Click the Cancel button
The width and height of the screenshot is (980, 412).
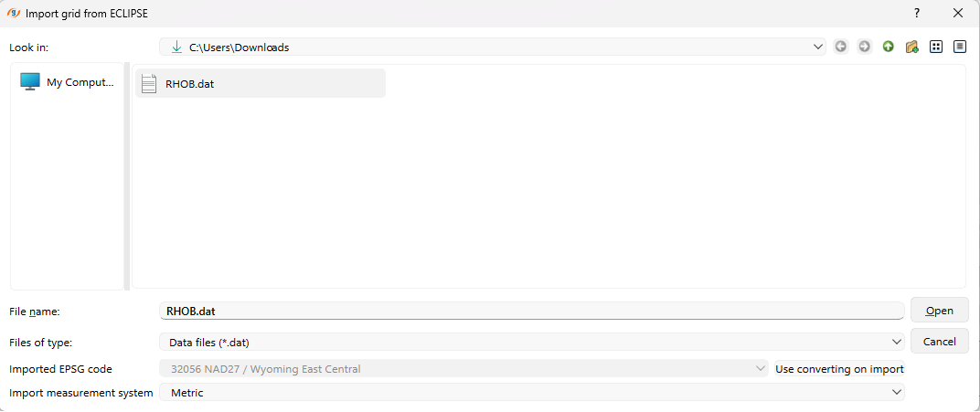939,342
